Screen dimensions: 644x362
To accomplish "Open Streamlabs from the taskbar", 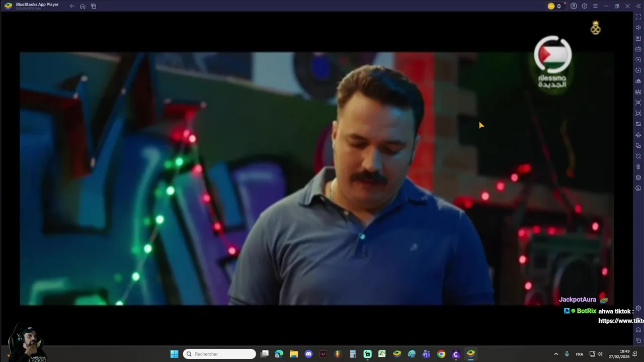I will tap(368, 354).
